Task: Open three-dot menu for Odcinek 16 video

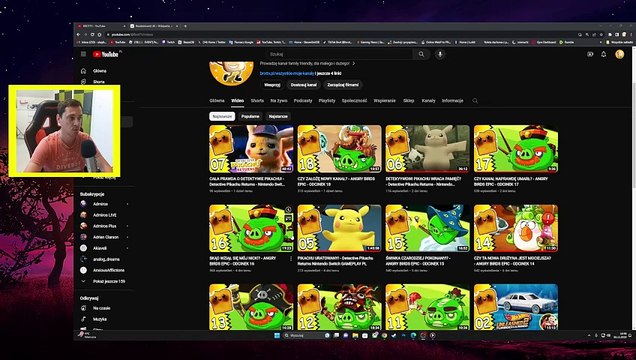Action: pos(291,259)
